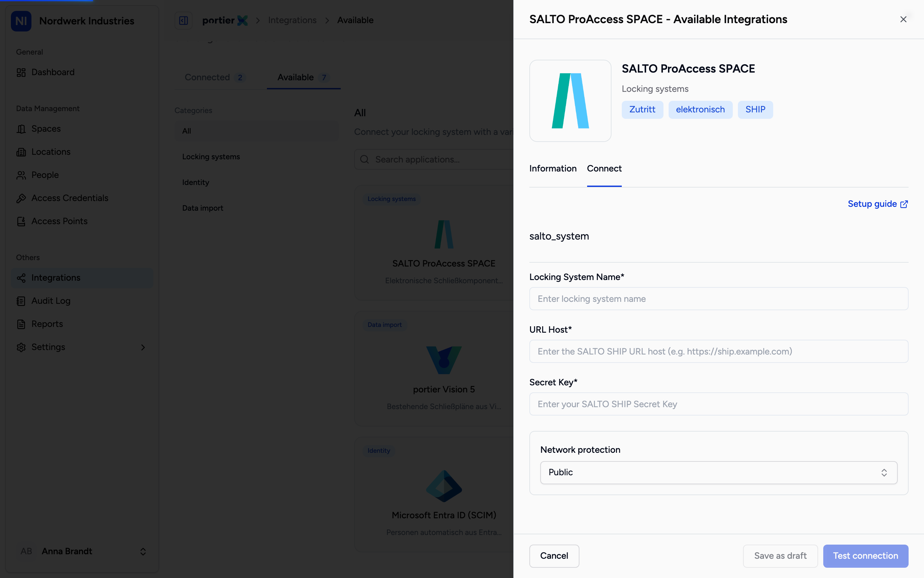Click the 'salto_system' heading text
This screenshot has width=924, height=578.
tap(559, 236)
